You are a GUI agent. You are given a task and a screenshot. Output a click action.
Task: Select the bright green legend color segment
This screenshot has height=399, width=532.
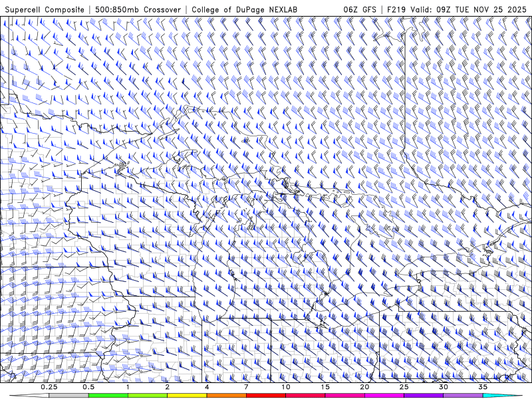click(108, 396)
